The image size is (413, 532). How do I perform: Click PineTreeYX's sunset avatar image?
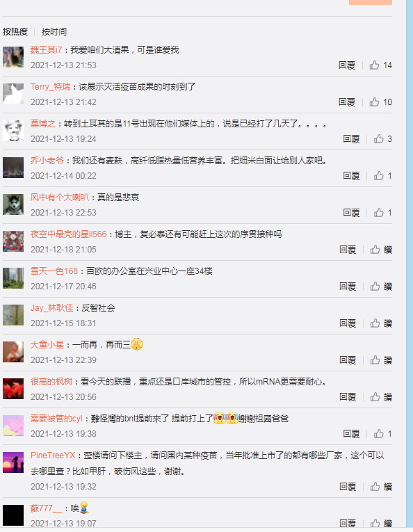(13, 462)
